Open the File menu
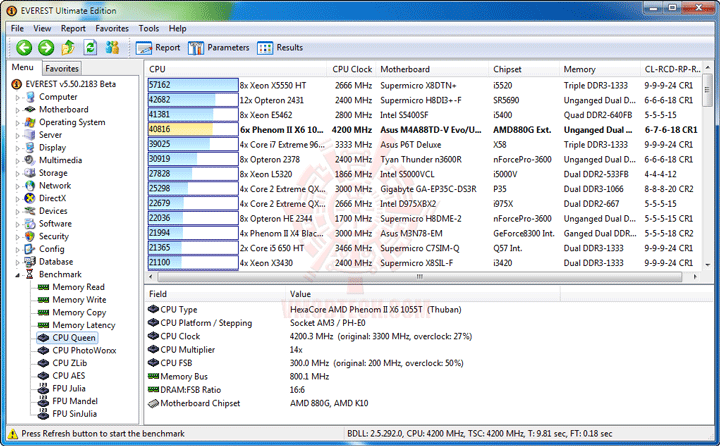 (17, 28)
